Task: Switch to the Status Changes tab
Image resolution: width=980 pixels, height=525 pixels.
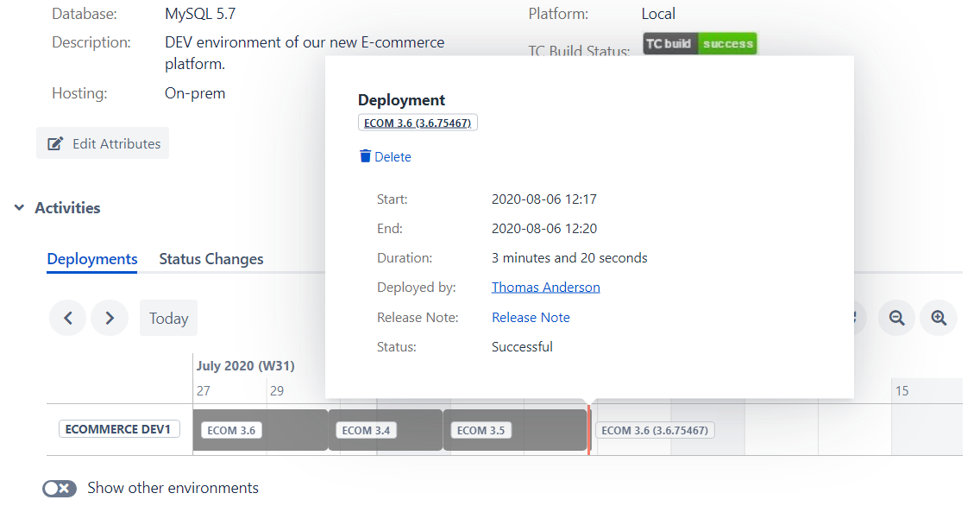Action: [x=211, y=259]
